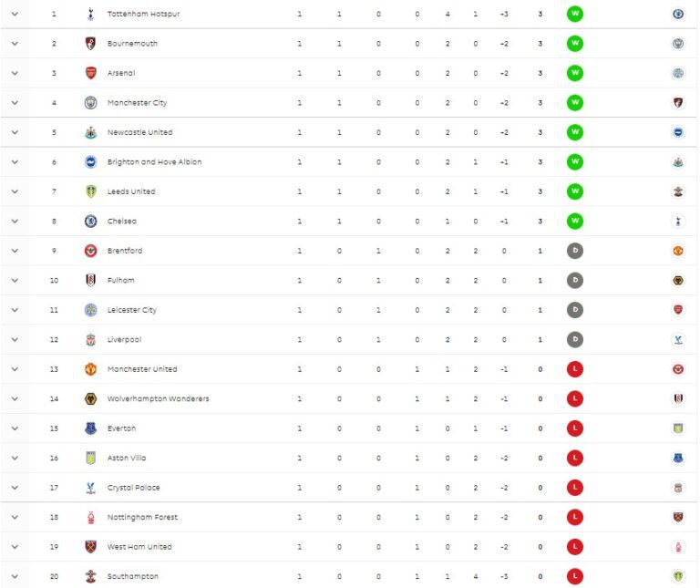Click the Tottenham Hotspur crest beside its name
700x588 pixels.
pos(90,14)
